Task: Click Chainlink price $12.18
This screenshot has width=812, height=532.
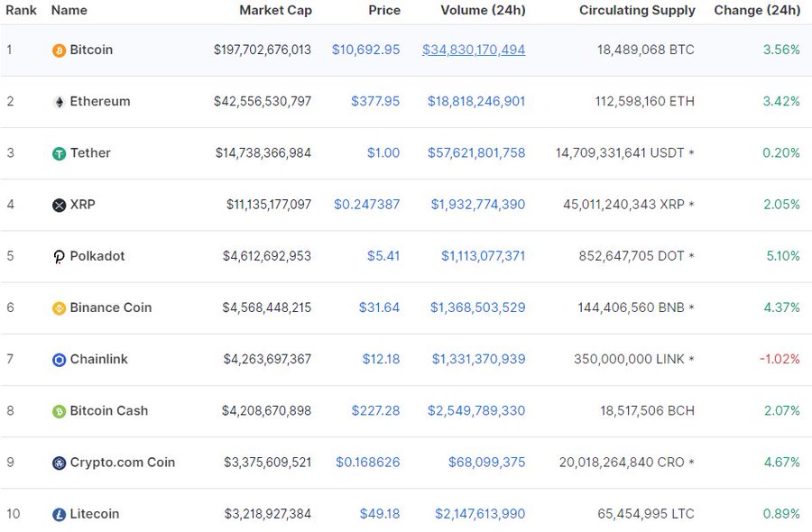Action: [x=381, y=359]
